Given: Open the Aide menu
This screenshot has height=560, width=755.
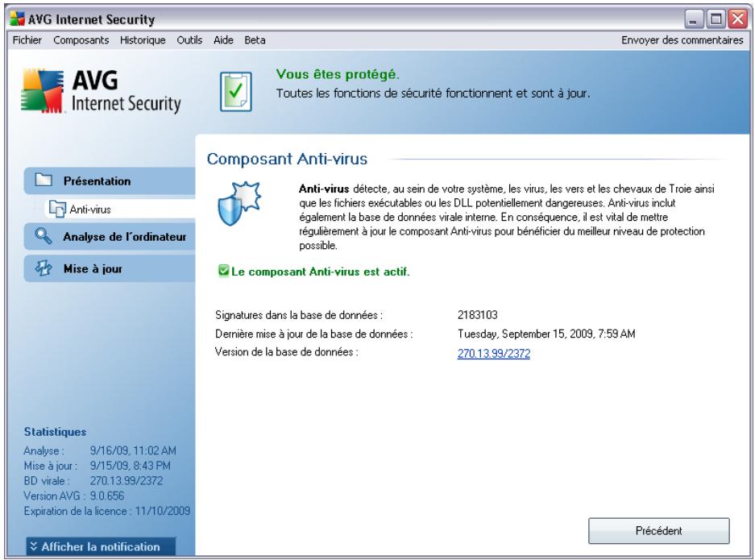Looking at the screenshot, I should tap(223, 40).
